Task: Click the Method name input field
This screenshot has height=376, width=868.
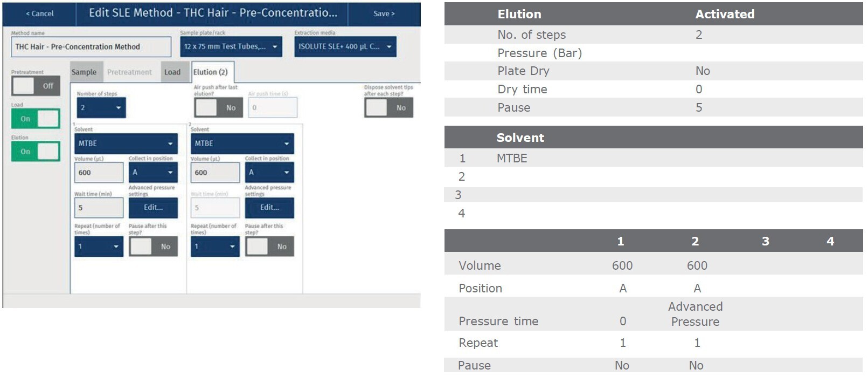Action: click(x=91, y=47)
